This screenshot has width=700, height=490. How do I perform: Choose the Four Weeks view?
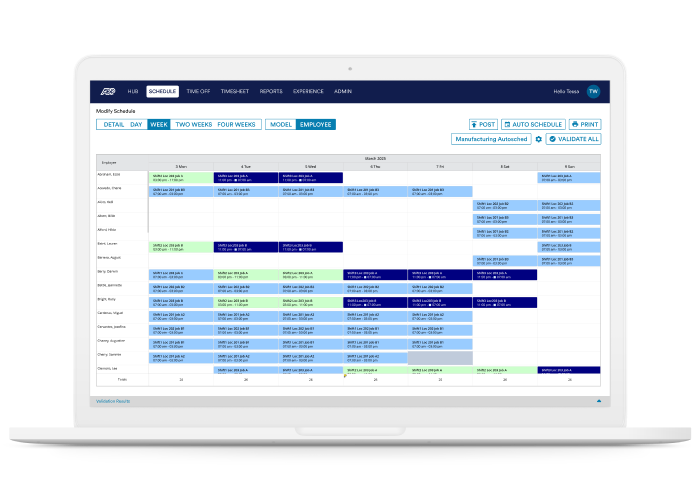(x=236, y=125)
